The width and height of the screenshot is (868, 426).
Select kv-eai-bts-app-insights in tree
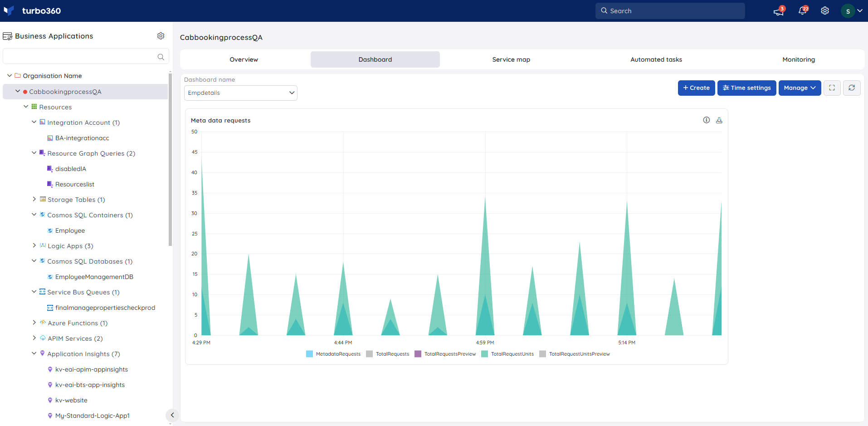(x=90, y=385)
